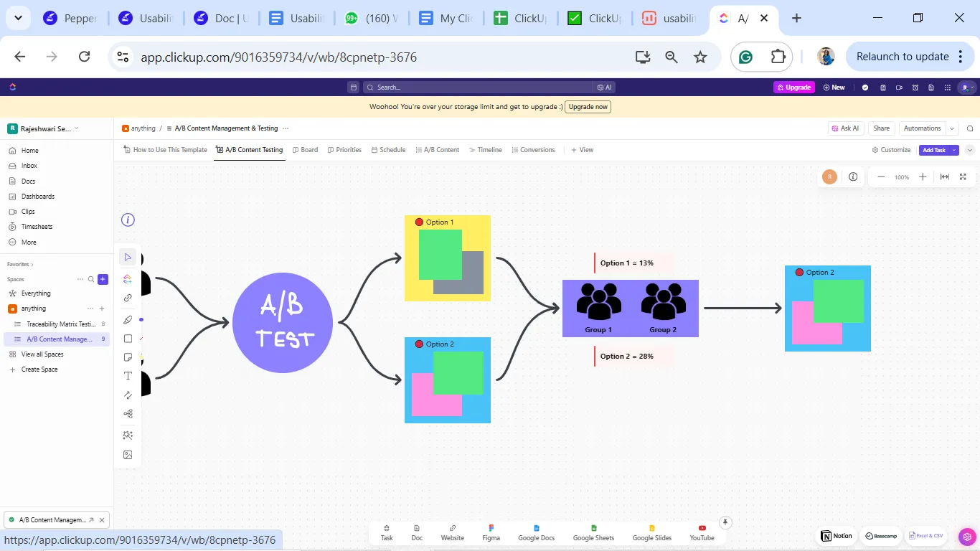
Task: Click the New button in header
Action: tap(834, 88)
